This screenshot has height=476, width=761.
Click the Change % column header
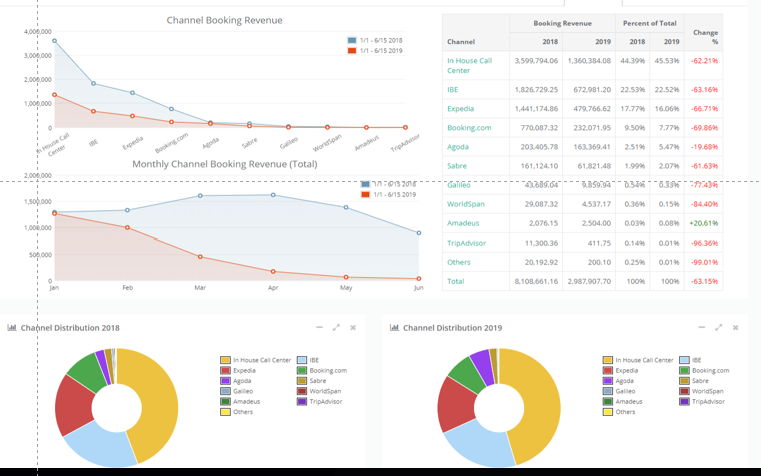coord(707,36)
